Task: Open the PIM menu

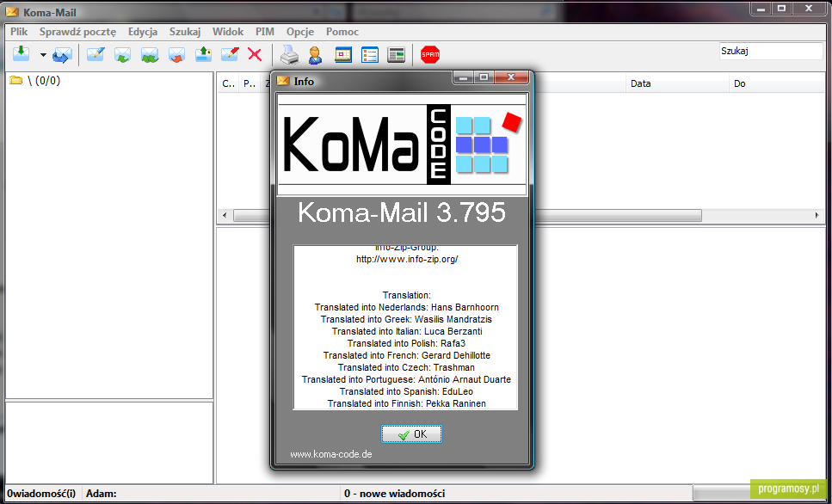Action: [265, 32]
